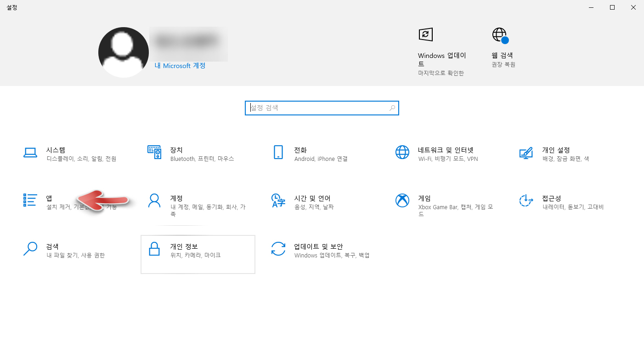Click the 계정 category title

tap(176, 198)
